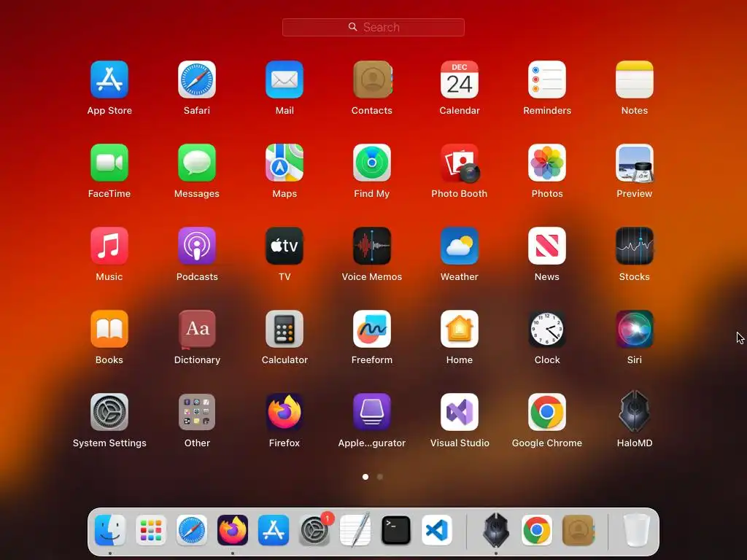Screen dimensions: 747x560
Task: Start the FaceTime app
Action: coord(109,163)
